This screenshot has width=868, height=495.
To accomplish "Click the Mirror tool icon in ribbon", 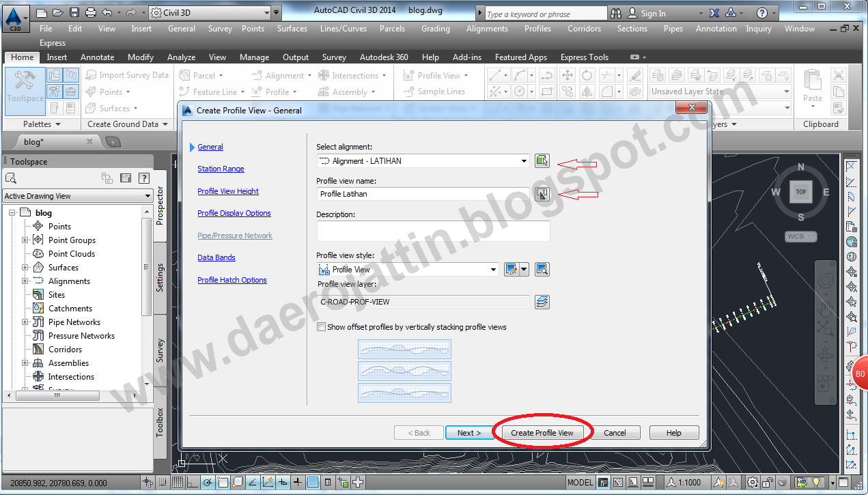I will [x=587, y=91].
